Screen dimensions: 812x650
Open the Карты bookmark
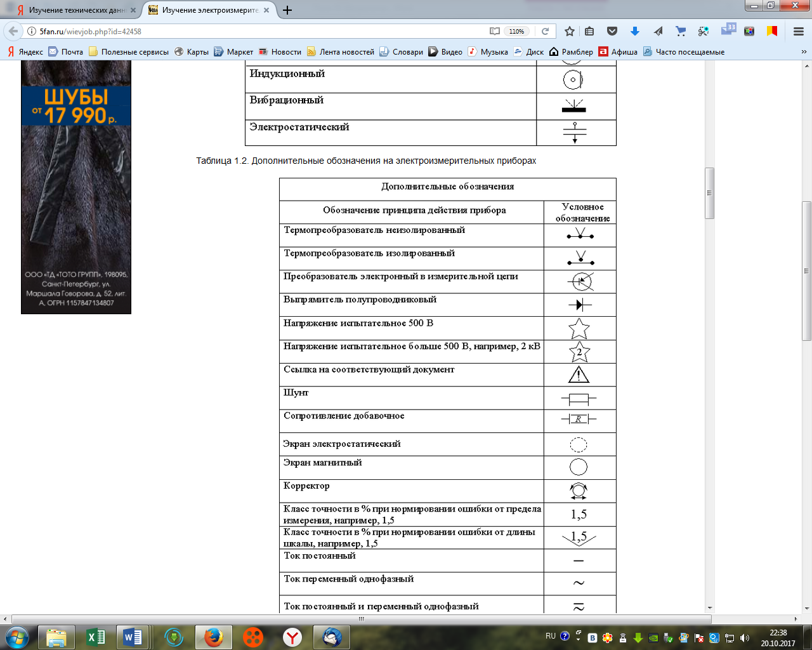click(192, 52)
